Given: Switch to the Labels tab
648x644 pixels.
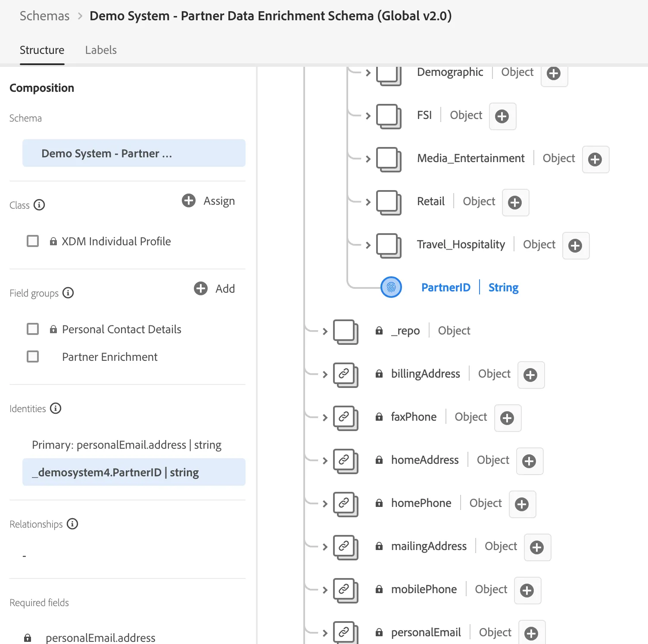Looking at the screenshot, I should coord(101,50).
